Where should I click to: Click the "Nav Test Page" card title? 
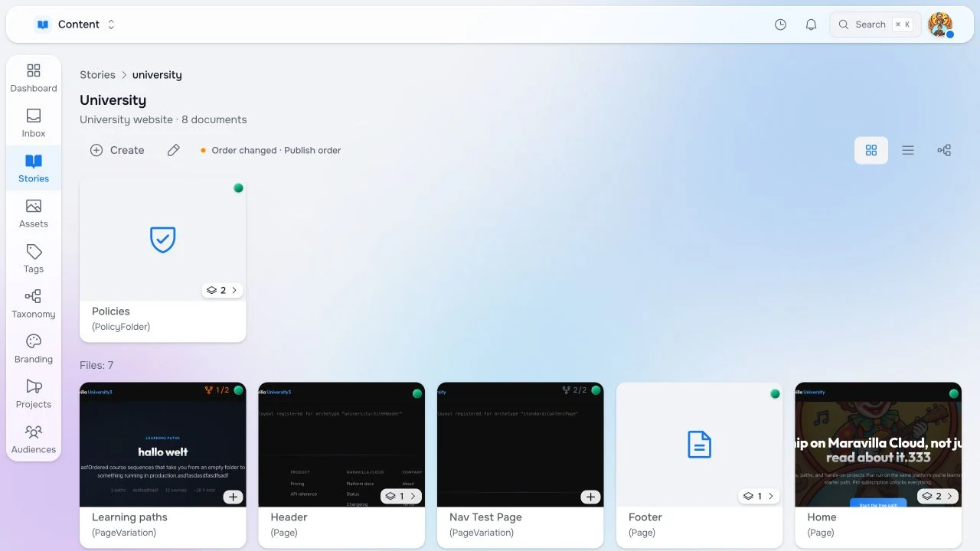485,517
